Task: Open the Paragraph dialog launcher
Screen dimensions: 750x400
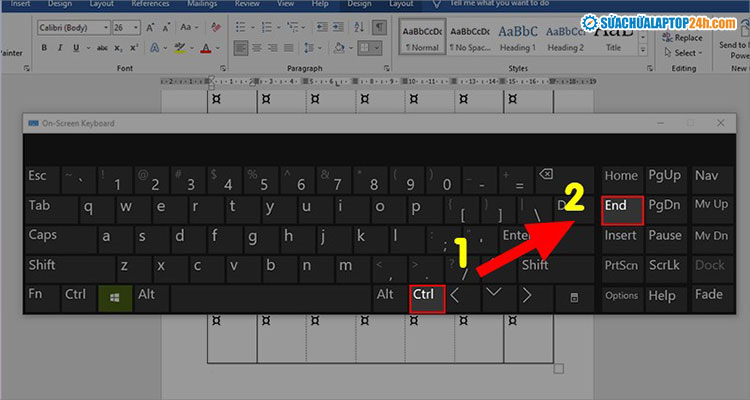Action: 386,68
